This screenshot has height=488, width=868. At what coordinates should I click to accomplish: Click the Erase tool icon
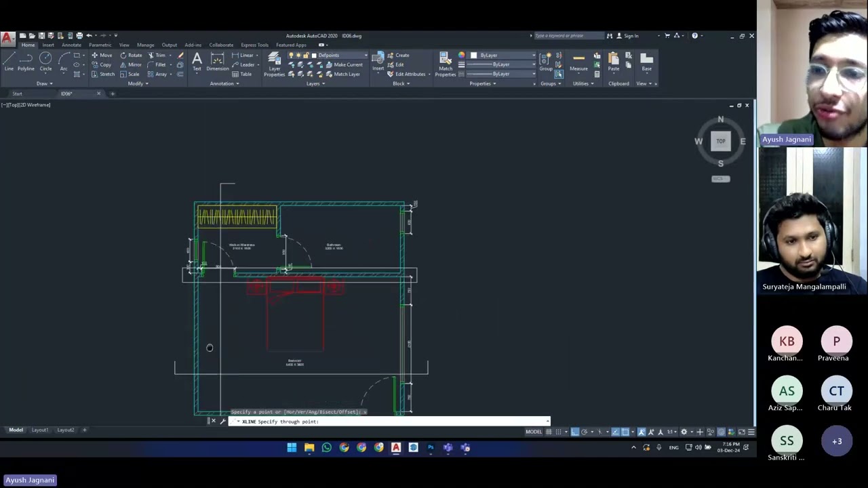(180, 56)
